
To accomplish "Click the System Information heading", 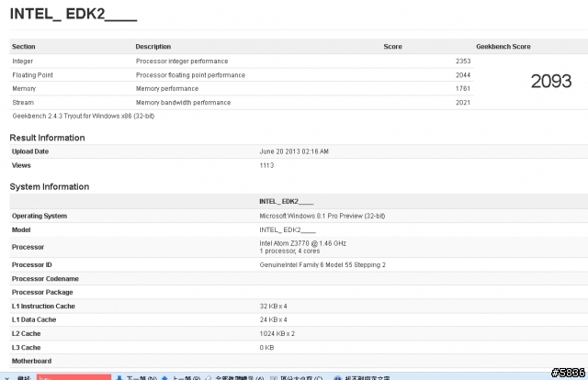I will coord(50,186).
